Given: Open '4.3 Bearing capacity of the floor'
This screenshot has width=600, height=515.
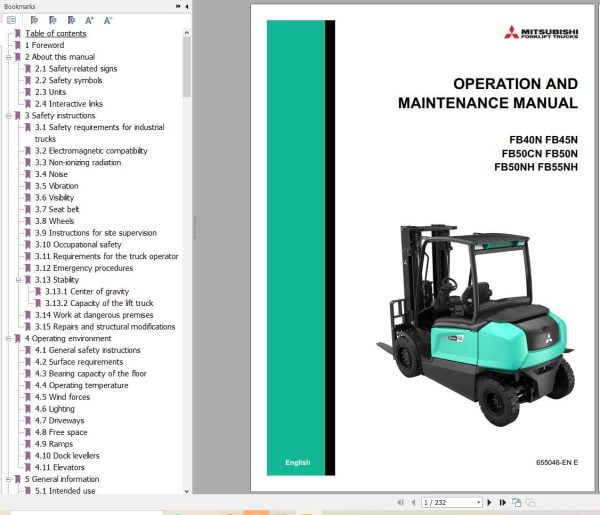Looking at the screenshot, I should [x=91, y=374].
